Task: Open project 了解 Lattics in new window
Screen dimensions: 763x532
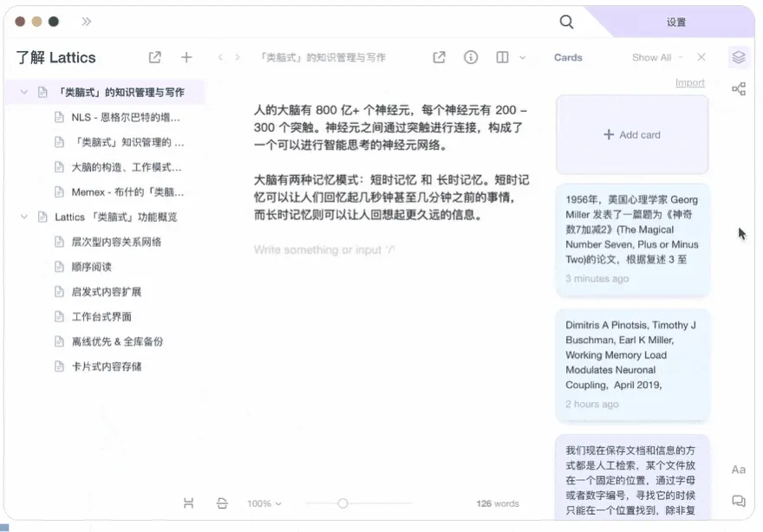Action: 154,57
